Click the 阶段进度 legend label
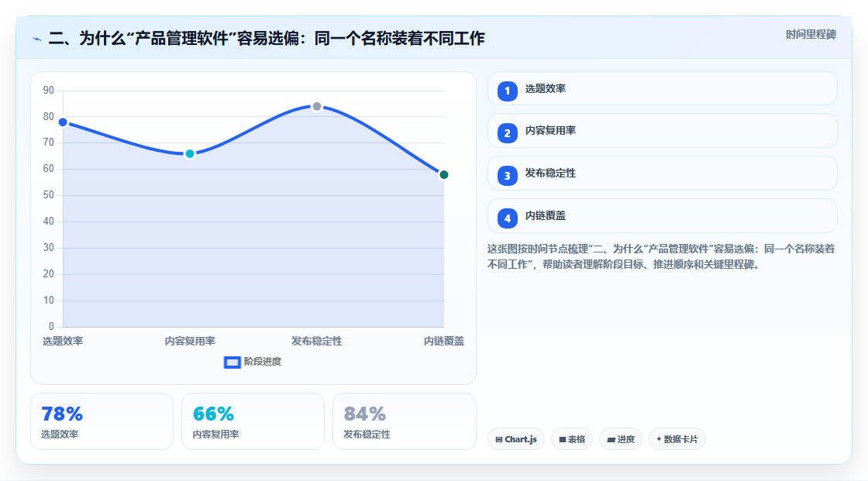Screen dimensions: 868x481 tap(263, 362)
